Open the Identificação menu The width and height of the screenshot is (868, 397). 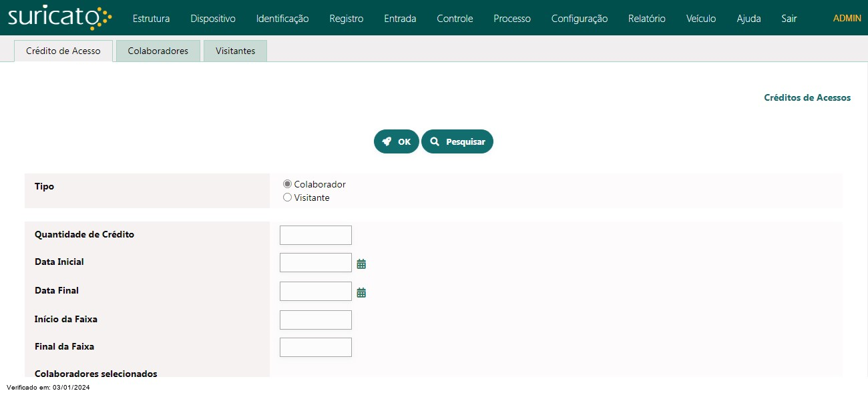click(282, 19)
